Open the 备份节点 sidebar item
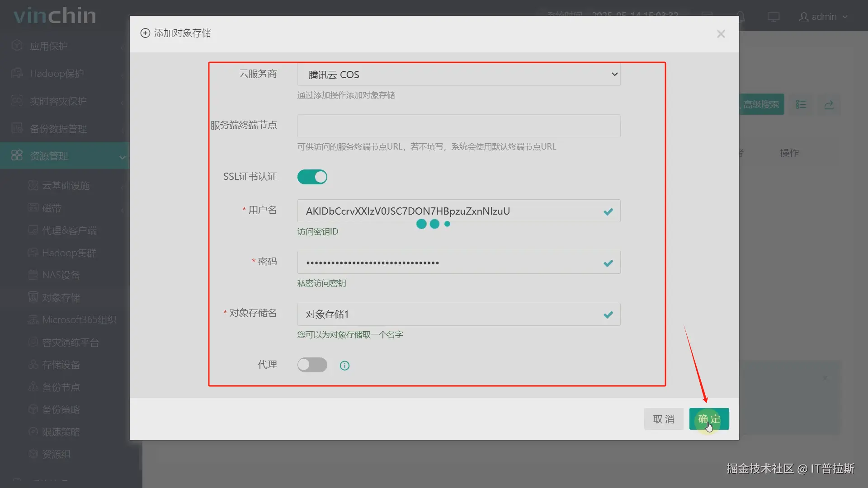This screenshot has width=868, height=488. pyautogui.click(x=61, y=387)
